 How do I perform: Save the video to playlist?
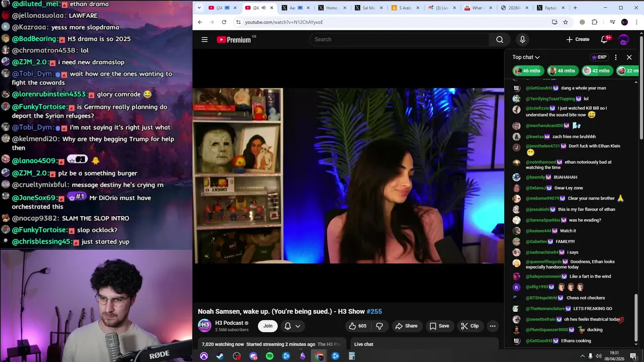coord(439,326)
